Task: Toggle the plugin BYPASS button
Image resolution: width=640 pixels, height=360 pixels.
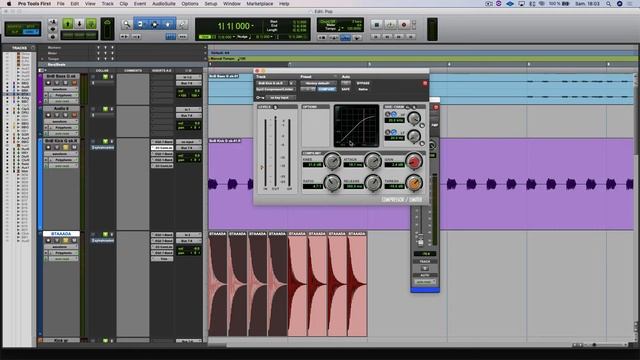Action: coord(363,83)
